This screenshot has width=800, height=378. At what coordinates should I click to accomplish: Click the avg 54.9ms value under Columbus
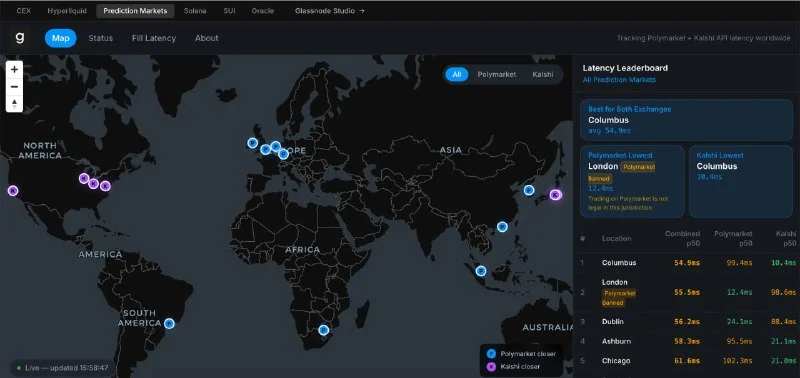609,131
